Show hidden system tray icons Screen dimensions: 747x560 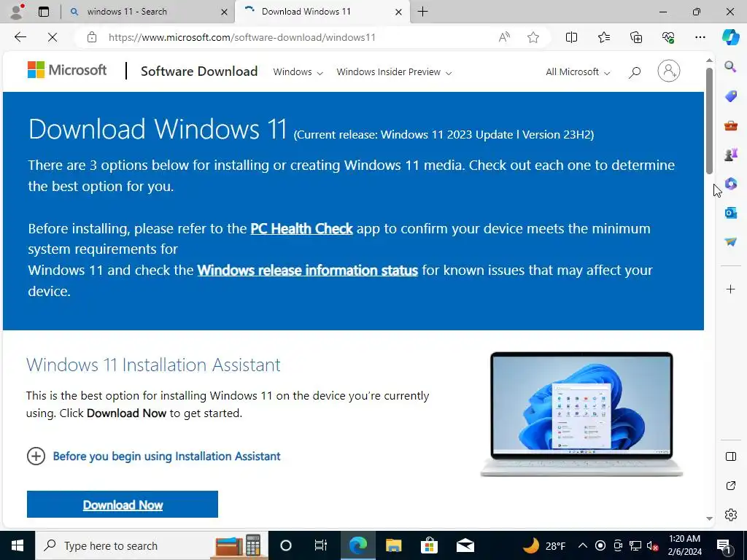[582, 545]
